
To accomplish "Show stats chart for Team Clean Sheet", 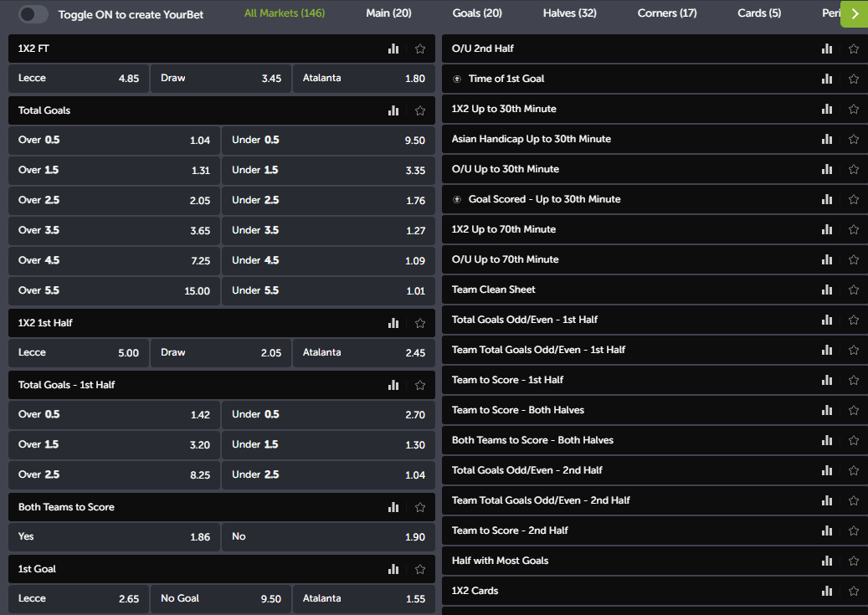I will (x=826, y=290).
